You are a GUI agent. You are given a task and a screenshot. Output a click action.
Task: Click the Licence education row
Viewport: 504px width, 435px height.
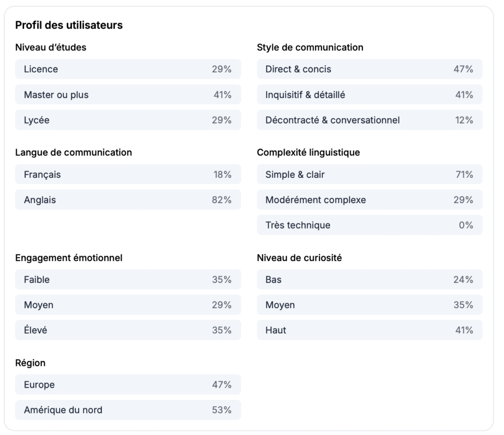[x=128, y=69]
